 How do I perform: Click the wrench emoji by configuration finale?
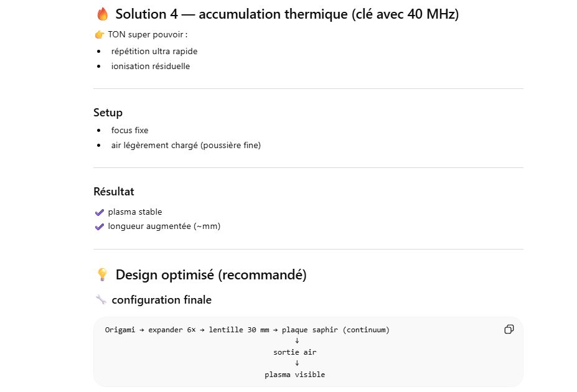click(101, 300)
